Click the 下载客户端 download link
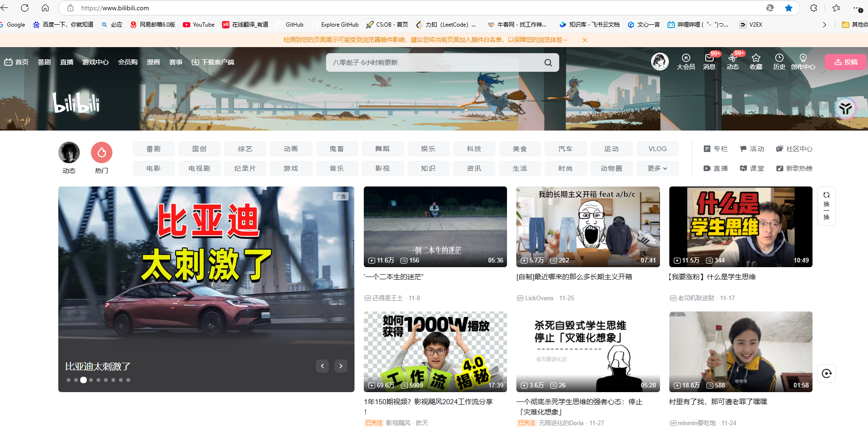The height and width of the screenshot is (435, 868). (213, 62)
